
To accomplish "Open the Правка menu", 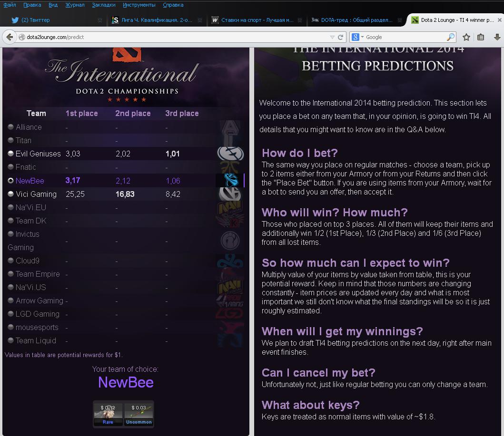I will click(32, 5).
